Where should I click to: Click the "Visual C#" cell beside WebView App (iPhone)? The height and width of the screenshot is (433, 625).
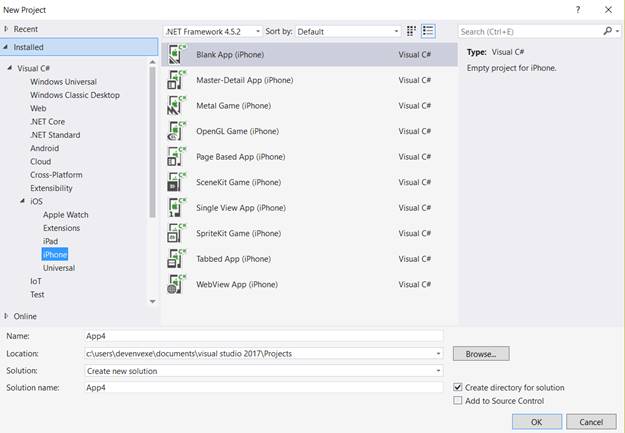tap(415, 284)
